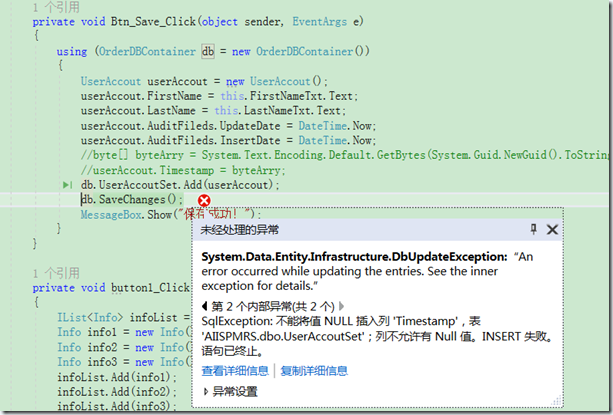This screenshot has height=415, width=613.
Task: Click userAccout.FirstName assignment line
Action: (x=219, y=96)
